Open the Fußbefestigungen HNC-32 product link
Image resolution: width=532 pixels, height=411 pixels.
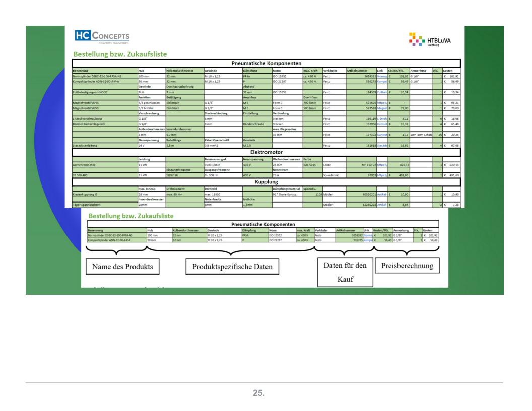coord(381,92)
